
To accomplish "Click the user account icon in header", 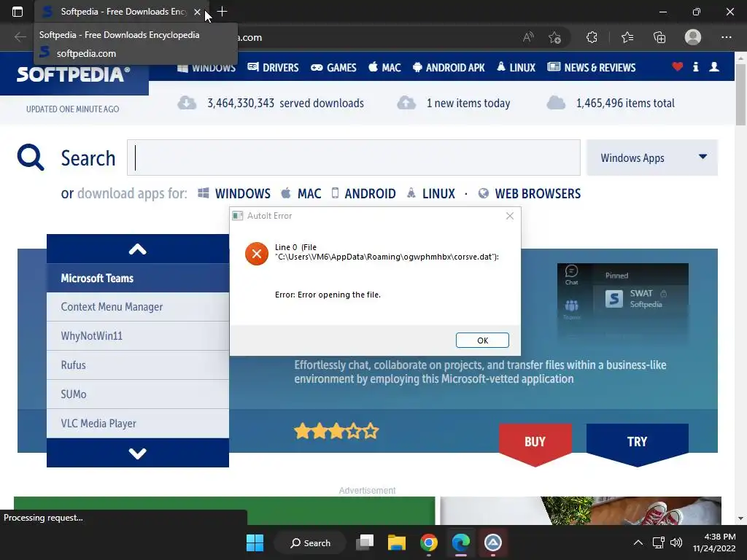I will click(x=713, y=66).
